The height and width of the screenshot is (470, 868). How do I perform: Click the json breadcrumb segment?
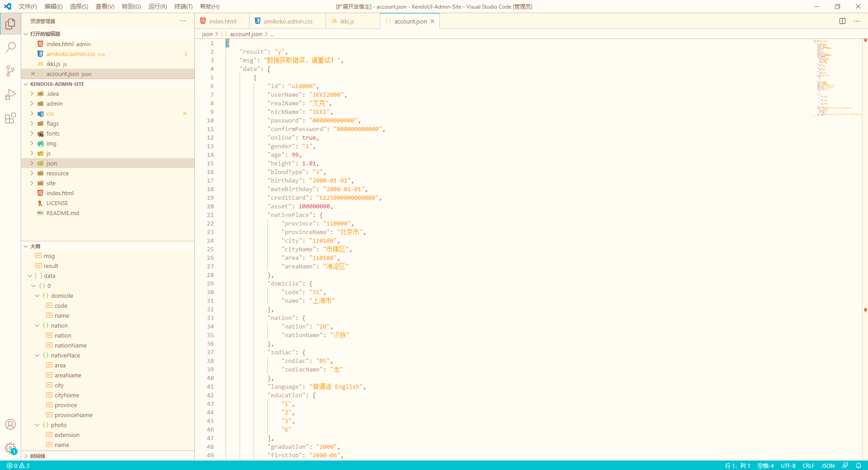pos(207,34)
